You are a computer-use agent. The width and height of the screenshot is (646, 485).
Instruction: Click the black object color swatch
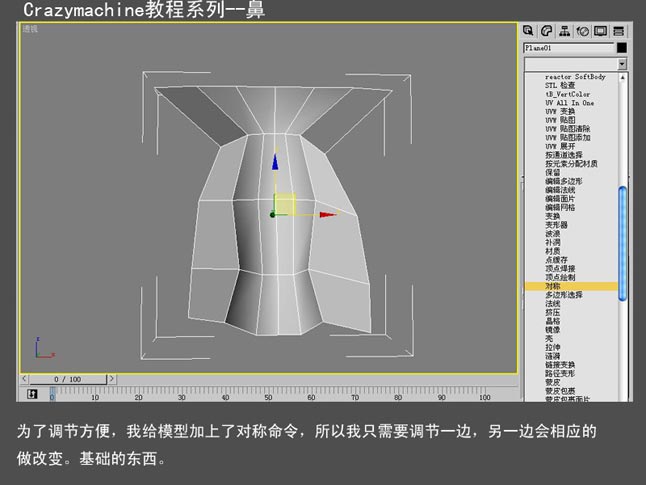click(622, 48)
